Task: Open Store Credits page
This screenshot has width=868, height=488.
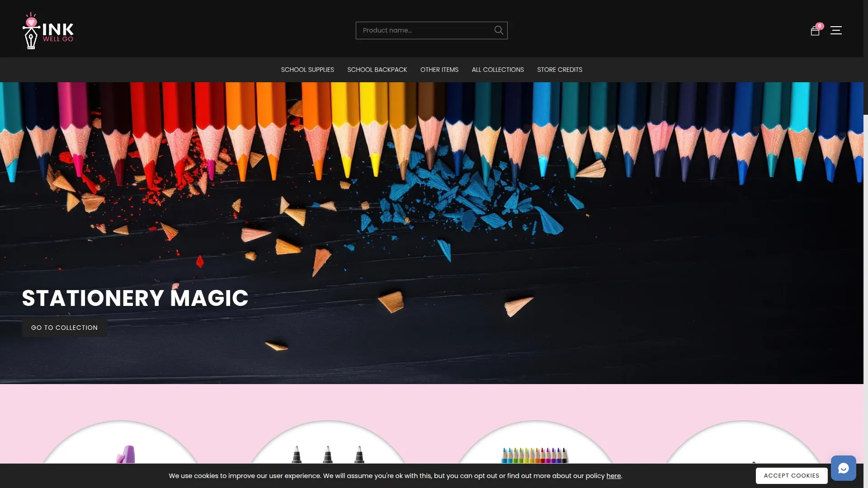Action: tap(560, 70)
